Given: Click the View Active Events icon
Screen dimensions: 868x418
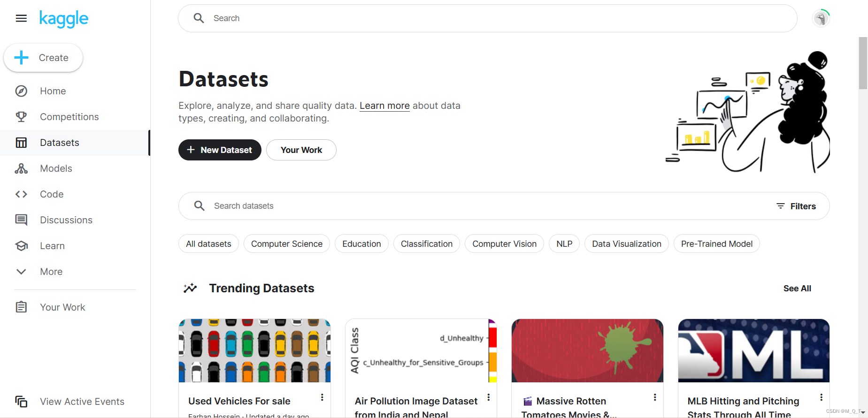Looking at the screenshot, I should pyautogui.click(x=21, y=402).
